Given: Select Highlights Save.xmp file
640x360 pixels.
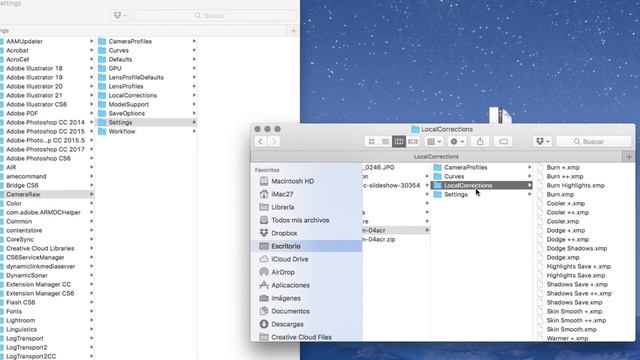Looking at the screenshot, I should tap(576, 275).
